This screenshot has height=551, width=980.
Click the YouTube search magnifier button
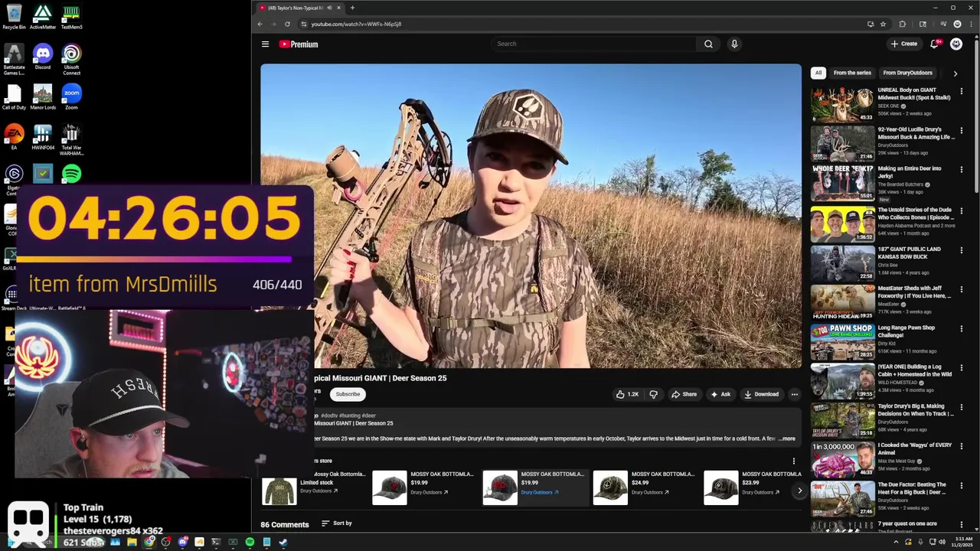point(708,44)
